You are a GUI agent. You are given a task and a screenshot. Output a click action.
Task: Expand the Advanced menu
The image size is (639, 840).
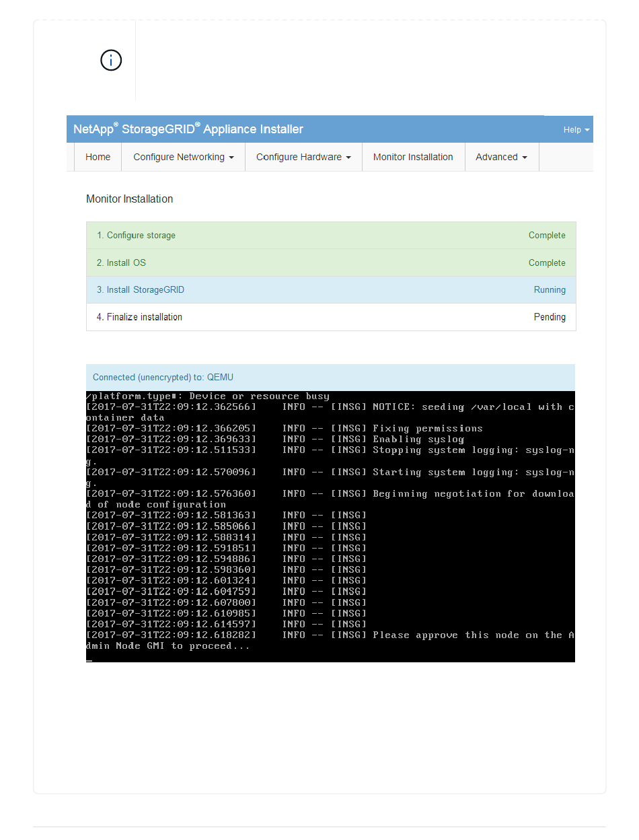pos(502,157)
